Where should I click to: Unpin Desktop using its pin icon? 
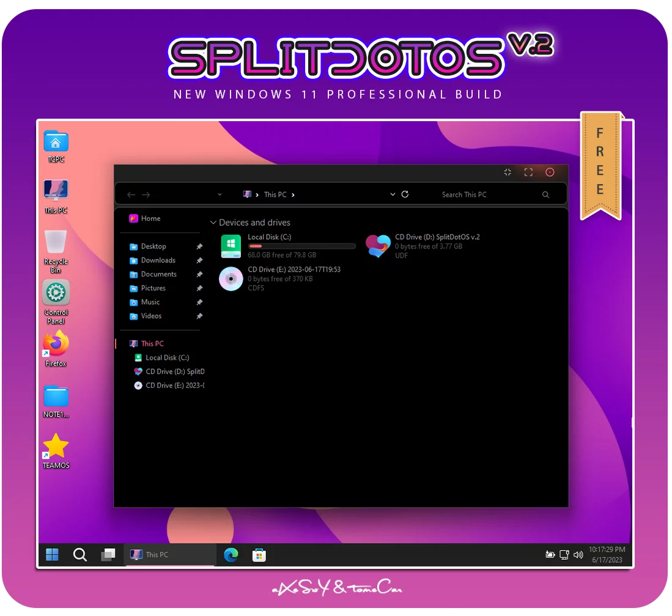199,247
